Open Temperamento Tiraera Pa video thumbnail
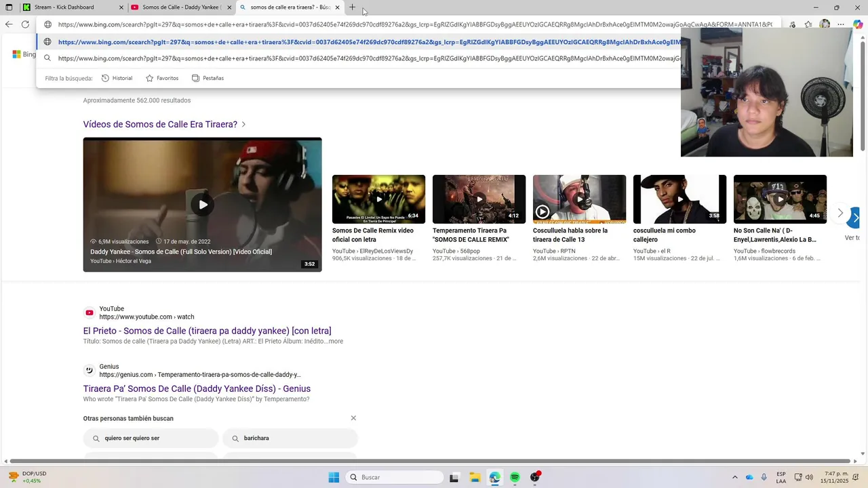868x488 pixels. click(x=479, y=199)
